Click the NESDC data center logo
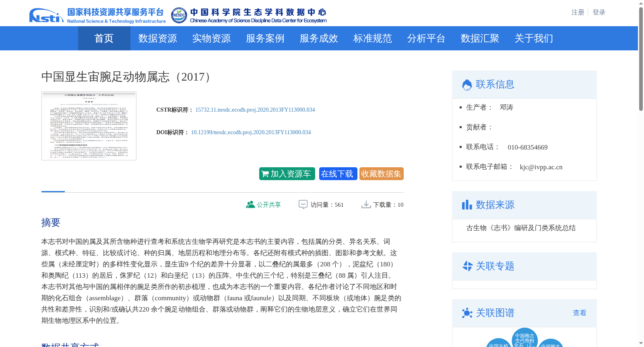The image size is (644, 347). click(249, 15)
